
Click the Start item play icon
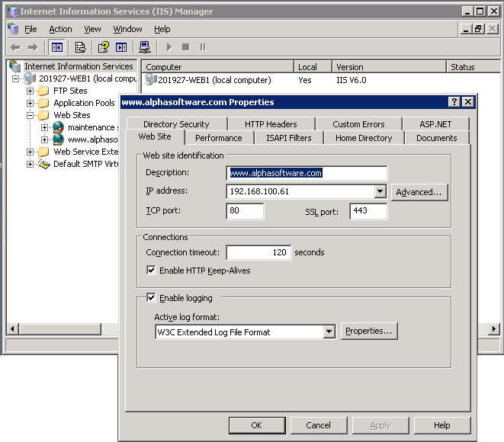169,47
